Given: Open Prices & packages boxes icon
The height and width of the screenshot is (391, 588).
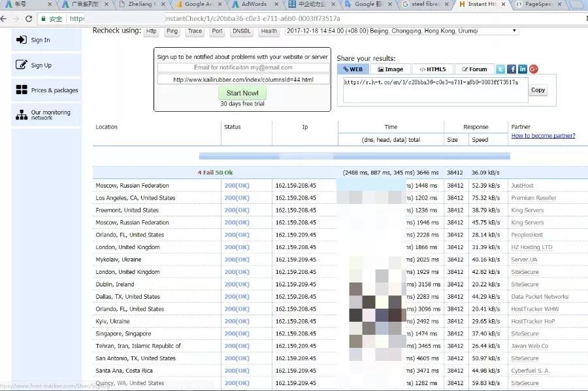Looking at the screenshot, I should [21, 90].
